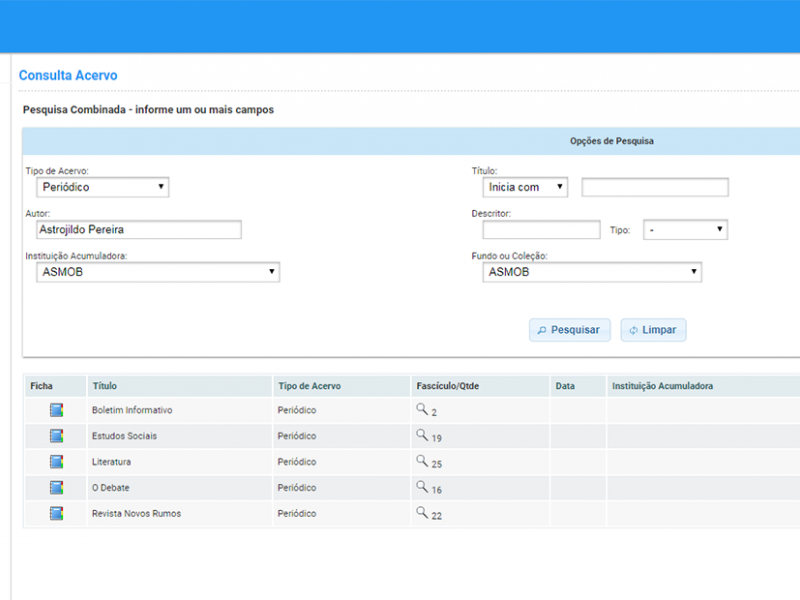The height and width of the screenshot is (600, 800).
Task: Sort by the Data column header
Action: point(578,386)
